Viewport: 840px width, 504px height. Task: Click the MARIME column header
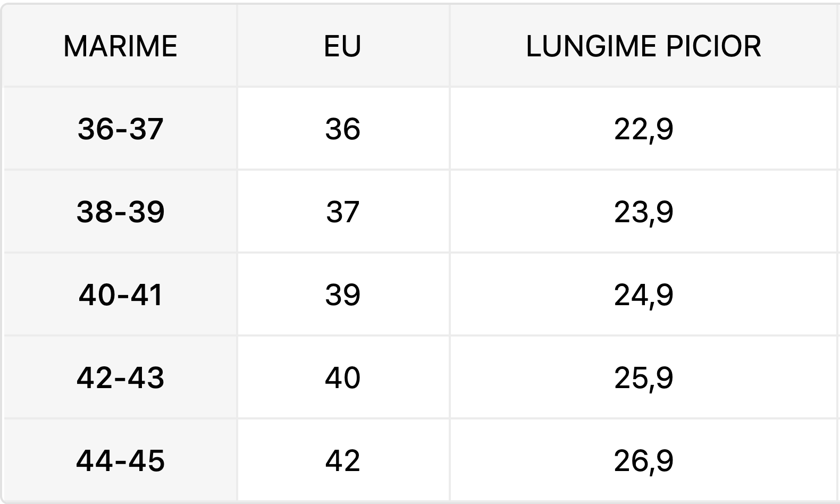(120, 46)
